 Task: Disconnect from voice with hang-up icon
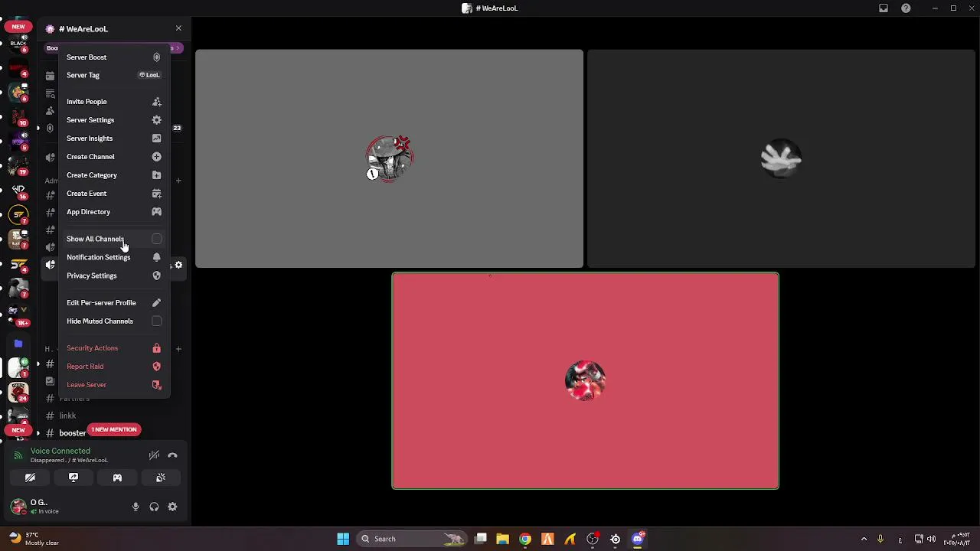tap(172, 455)
